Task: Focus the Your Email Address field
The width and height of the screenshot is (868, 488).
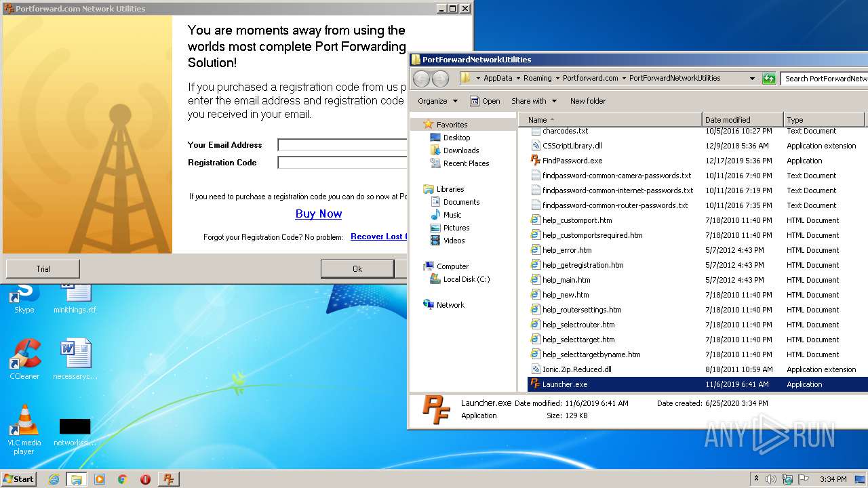Action: [342, 145]
